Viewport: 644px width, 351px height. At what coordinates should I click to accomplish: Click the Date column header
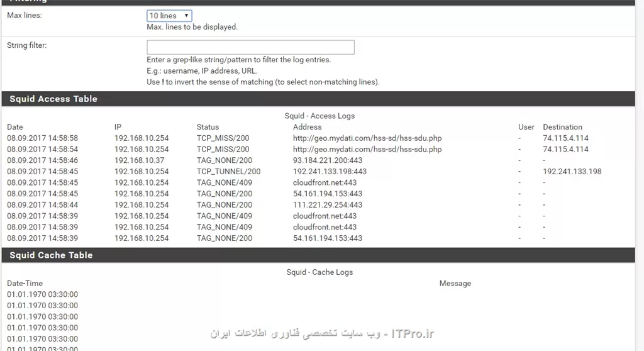15,127
